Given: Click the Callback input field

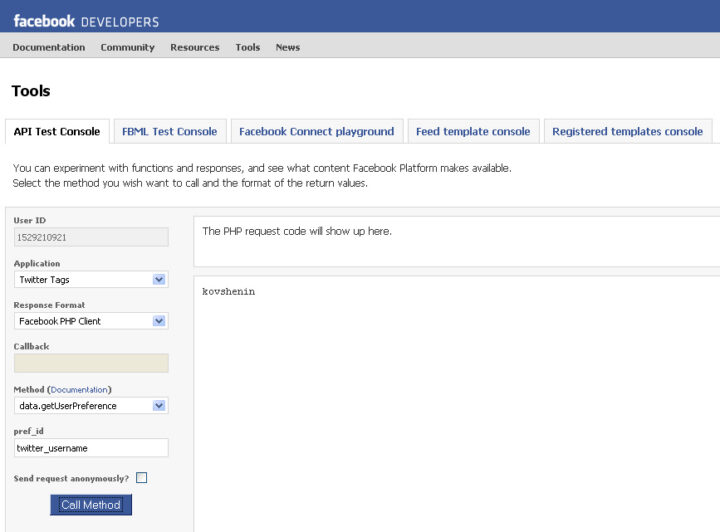Looking at the screenshot, I should coord(91,363).
